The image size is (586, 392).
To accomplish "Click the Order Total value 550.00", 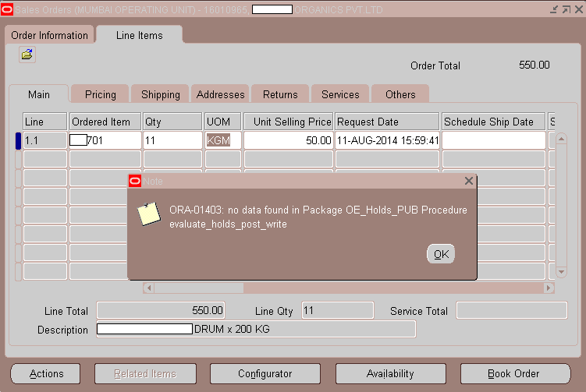I will click(x=534, y=65).
